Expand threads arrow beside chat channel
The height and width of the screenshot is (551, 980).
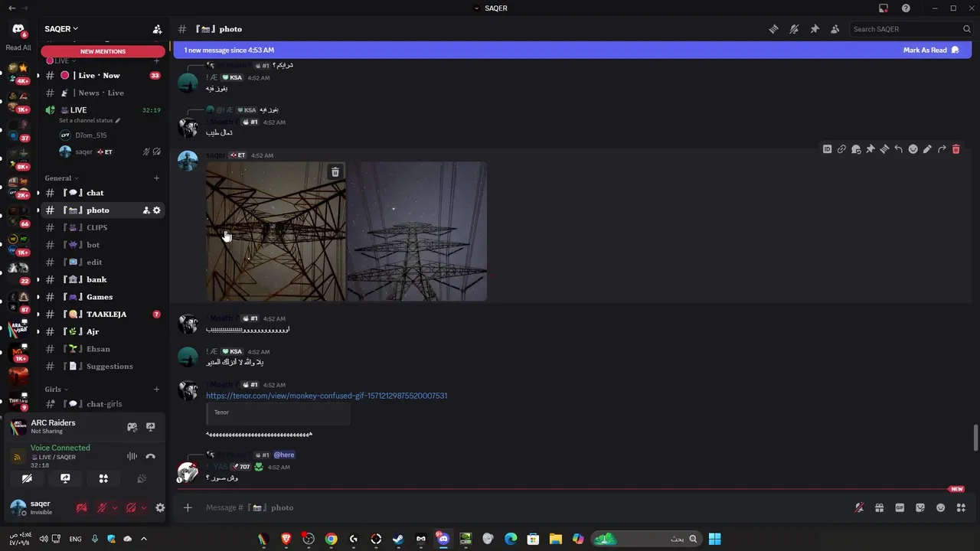pos(38,193)
